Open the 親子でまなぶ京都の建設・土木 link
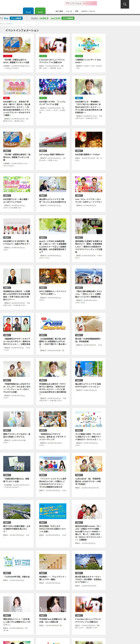Image resolution: width=140 pixels, height=644 pixels. (x=17, y=529)
